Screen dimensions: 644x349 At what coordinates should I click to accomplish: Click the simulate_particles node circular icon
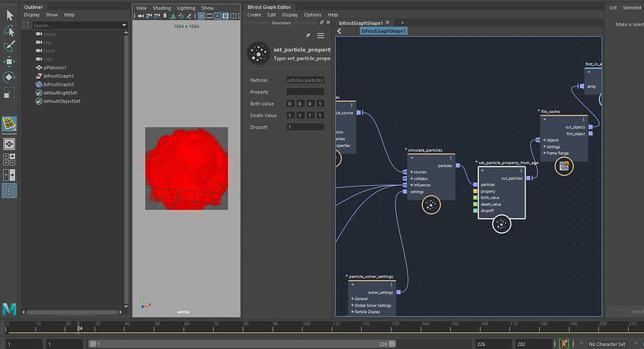431,205
